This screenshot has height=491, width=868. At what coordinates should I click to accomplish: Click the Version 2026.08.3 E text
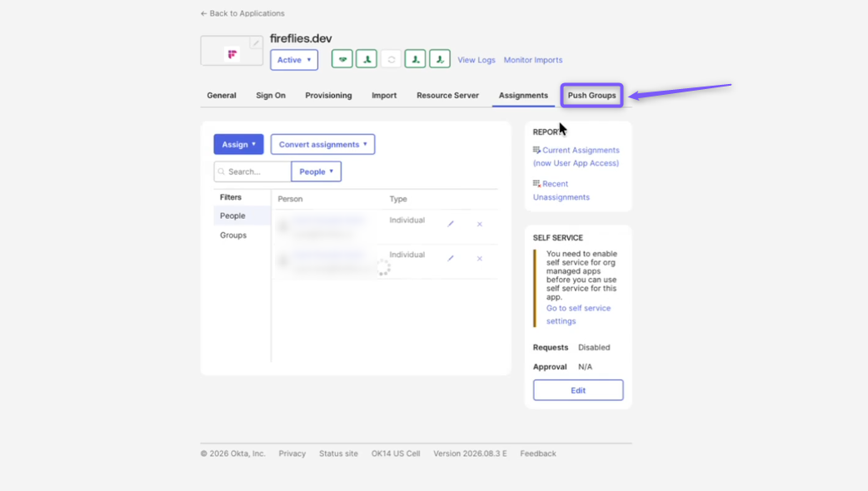tap(470, 454)
